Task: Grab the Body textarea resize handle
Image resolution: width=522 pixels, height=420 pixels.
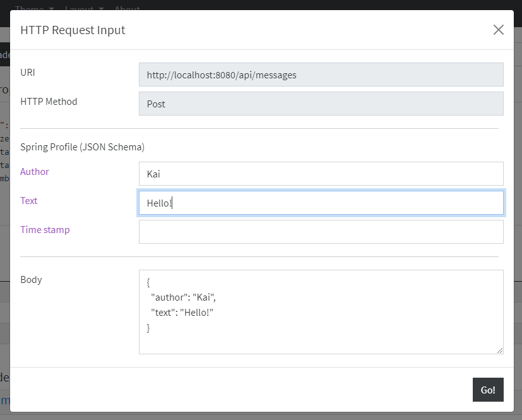Action: 500,351
